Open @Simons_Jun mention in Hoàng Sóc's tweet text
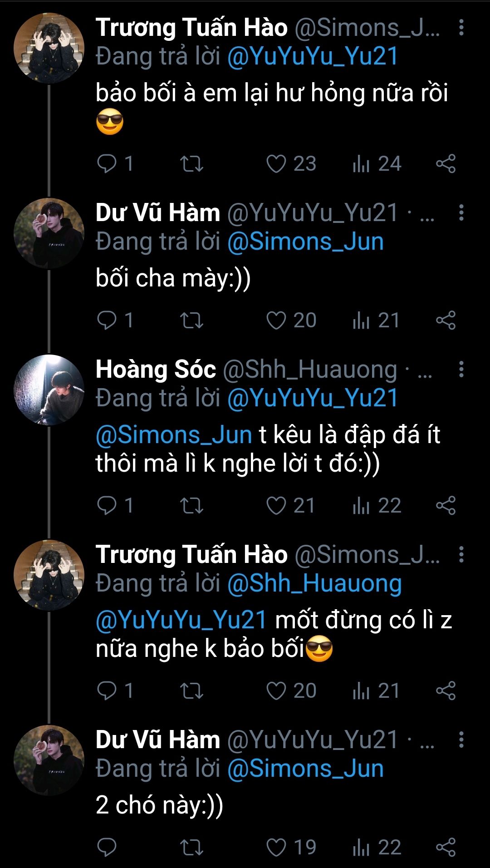The width and height of the screenshot is (490, 868). point(174,435)
